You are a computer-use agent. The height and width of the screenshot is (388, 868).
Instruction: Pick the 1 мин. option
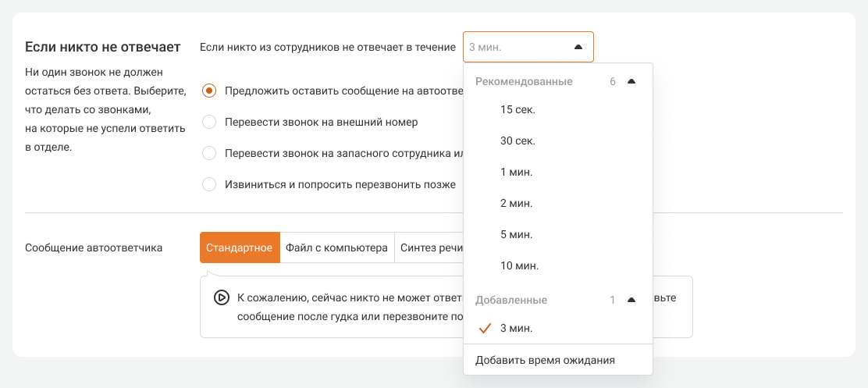click(516, 172)
